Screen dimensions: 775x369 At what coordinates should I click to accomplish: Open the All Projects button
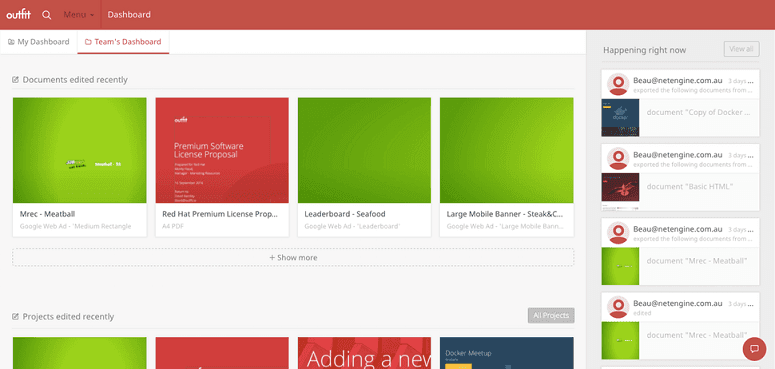(551, 315)
